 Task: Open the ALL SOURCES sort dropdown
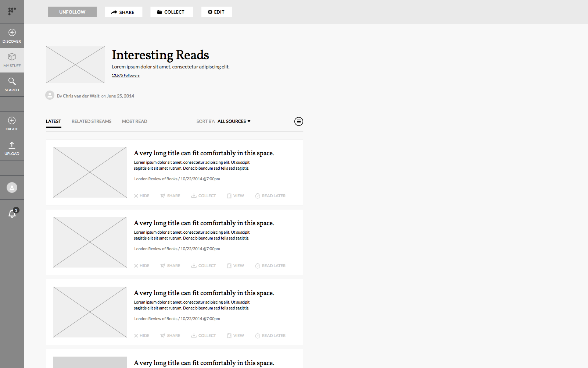click(234, 121)
